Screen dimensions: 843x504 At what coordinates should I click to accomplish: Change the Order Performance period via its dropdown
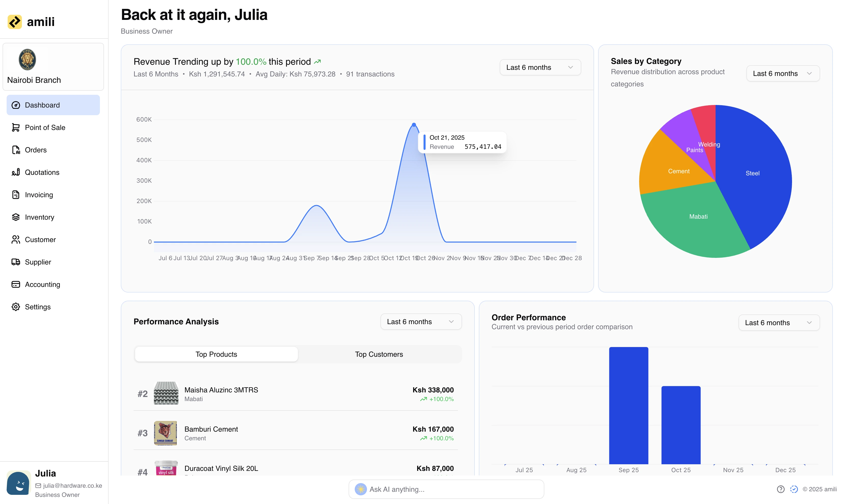[x=779, y=323]
